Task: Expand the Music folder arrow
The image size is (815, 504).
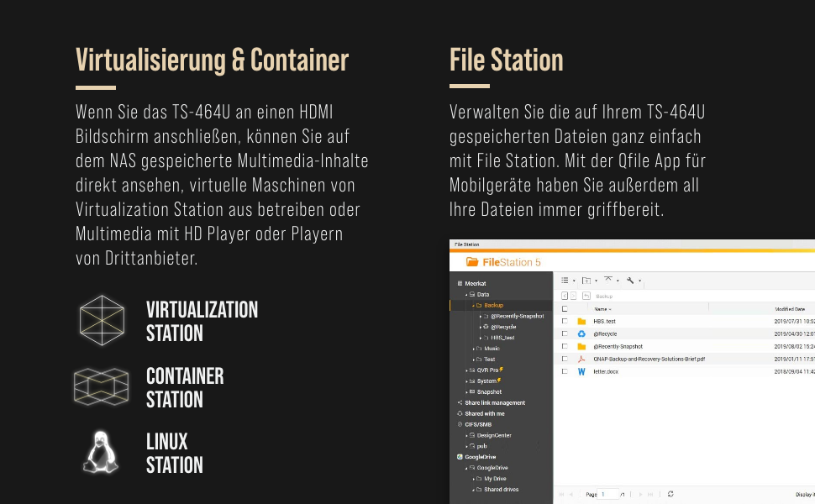Action: [473, 349]
